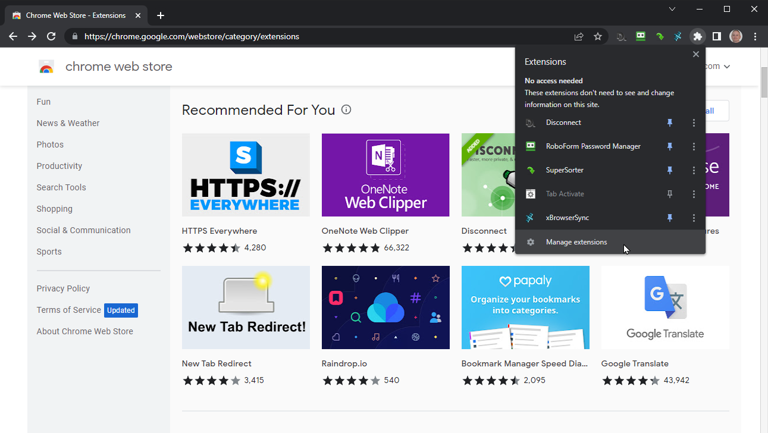This screenshot has width=768, height=433.
Task: Unpin Disconnect from the toolbar
Action: click(x=670, y=122)
